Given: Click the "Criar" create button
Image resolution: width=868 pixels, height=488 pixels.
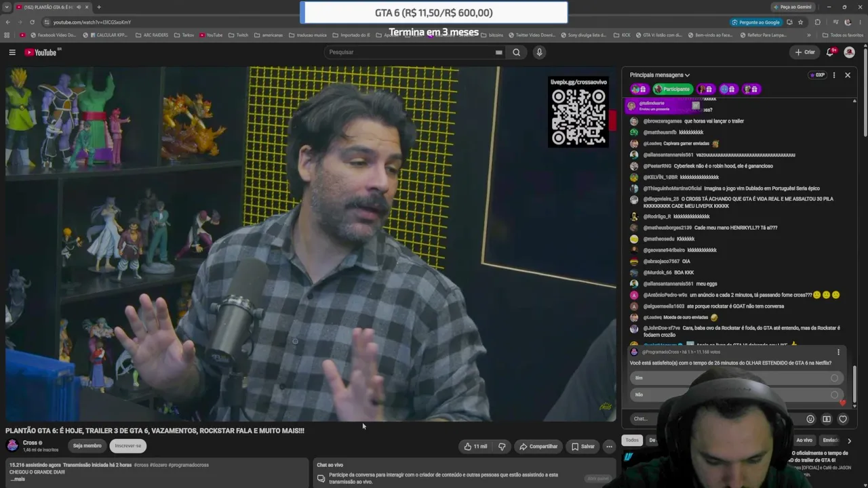Looking at the screenshot, I should (x=805, y=52).
